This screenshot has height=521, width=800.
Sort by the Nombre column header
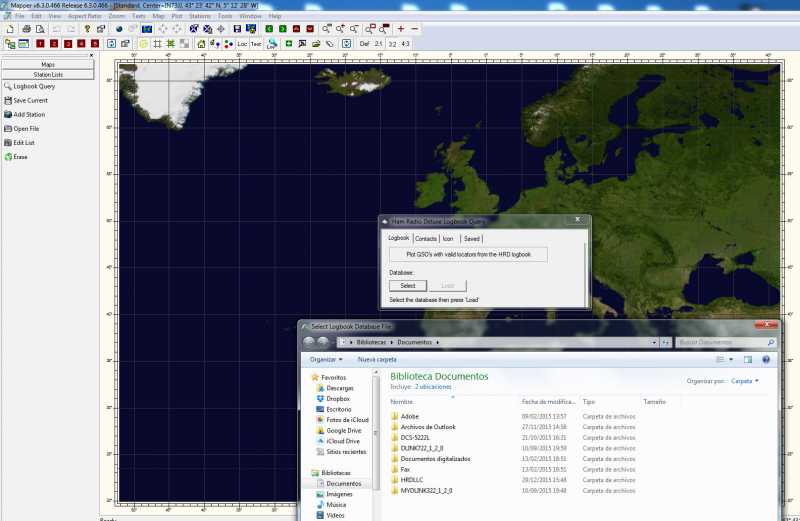402,402
